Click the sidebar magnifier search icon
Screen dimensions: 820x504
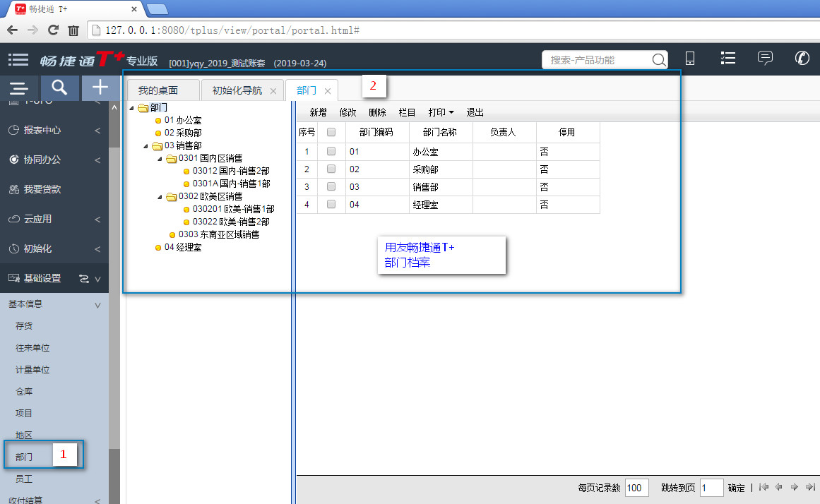(x=60, y=88)
